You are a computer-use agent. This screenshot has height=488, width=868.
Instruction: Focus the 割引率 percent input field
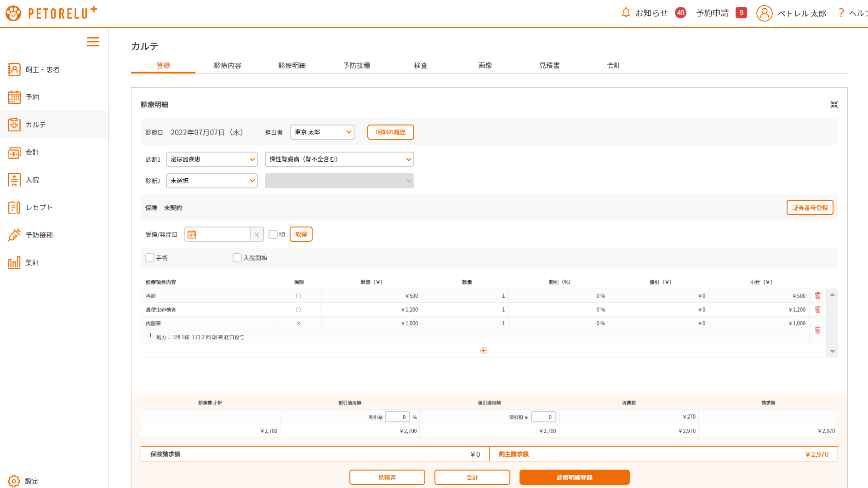[x=397, y=417]
